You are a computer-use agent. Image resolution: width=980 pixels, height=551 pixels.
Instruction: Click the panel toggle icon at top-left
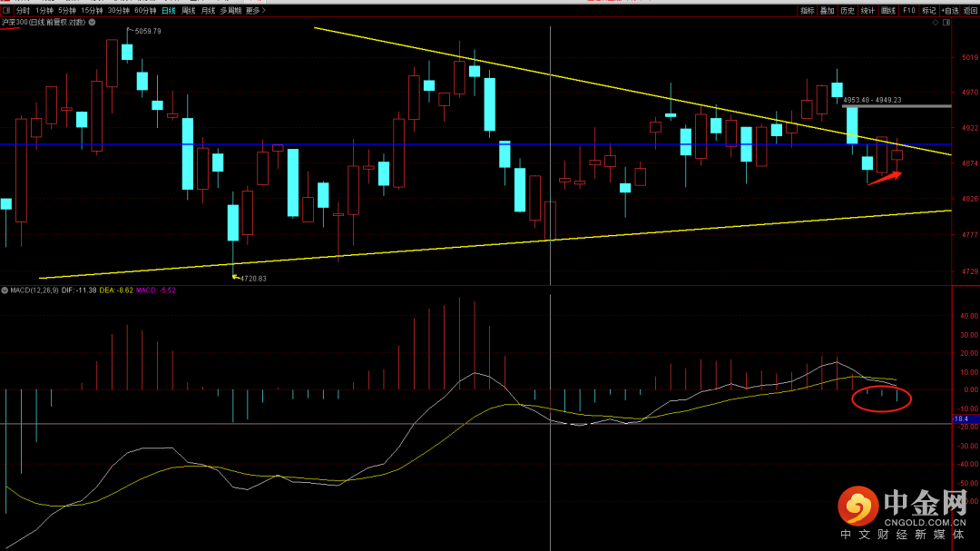[x=6, y=11]
